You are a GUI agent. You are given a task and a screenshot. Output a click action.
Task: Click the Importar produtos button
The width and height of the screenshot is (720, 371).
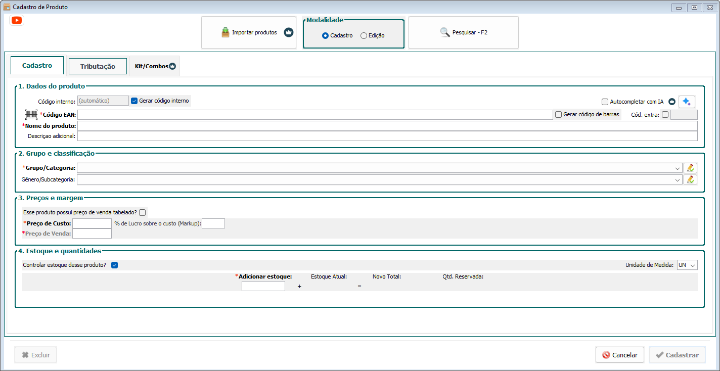[248, 33]
